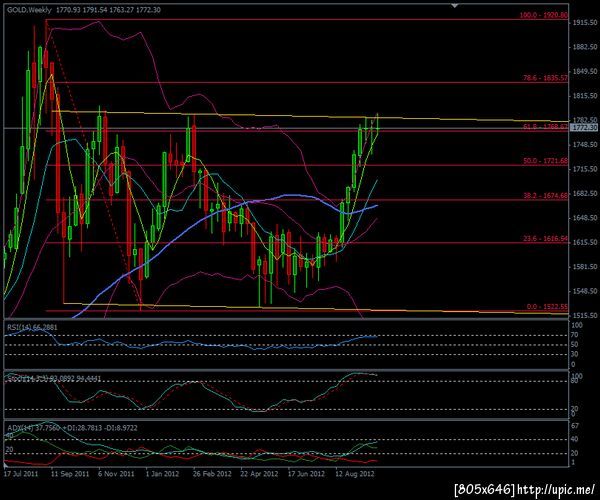This screenshot has height=500, width=600.
Task: Select the 78.6 - 1835.57 Fibonacci level label
Action: pyautogui.click(x=545, y=78)
